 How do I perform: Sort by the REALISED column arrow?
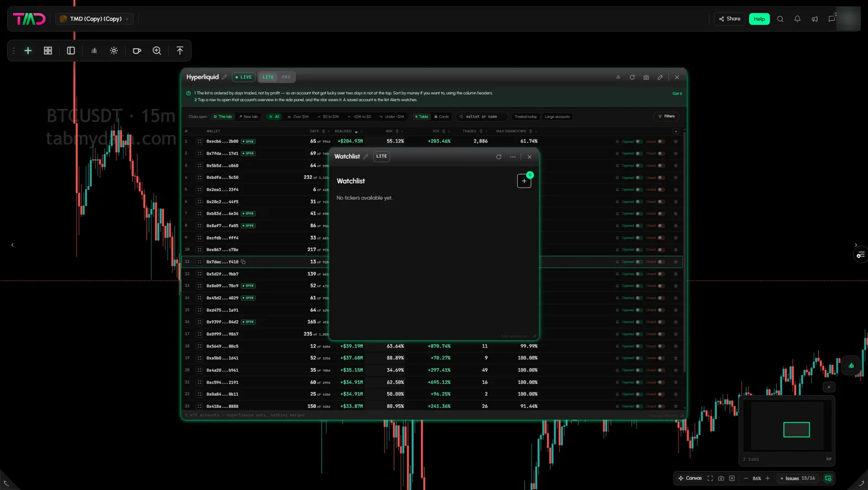(356, 131)
